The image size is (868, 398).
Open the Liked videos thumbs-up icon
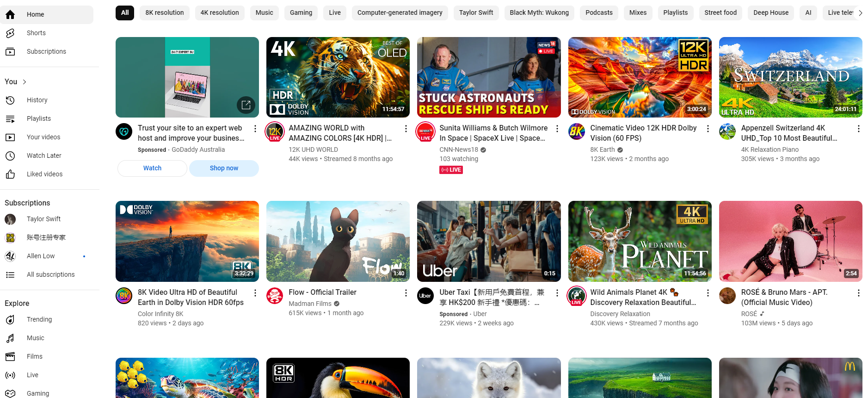pyautogui.click(x=10, y=174)
